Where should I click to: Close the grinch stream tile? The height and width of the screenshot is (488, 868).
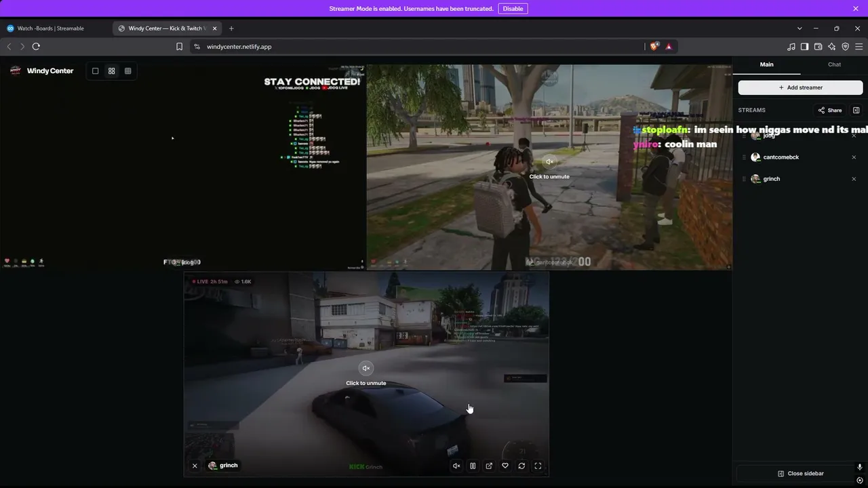click(x=195, y=466)
